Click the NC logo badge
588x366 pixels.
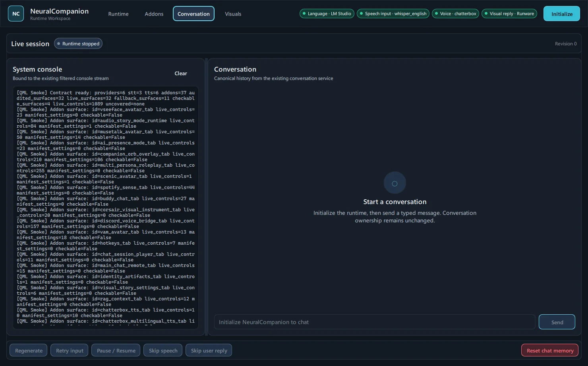pyautogui.click(x=16, y=14)
